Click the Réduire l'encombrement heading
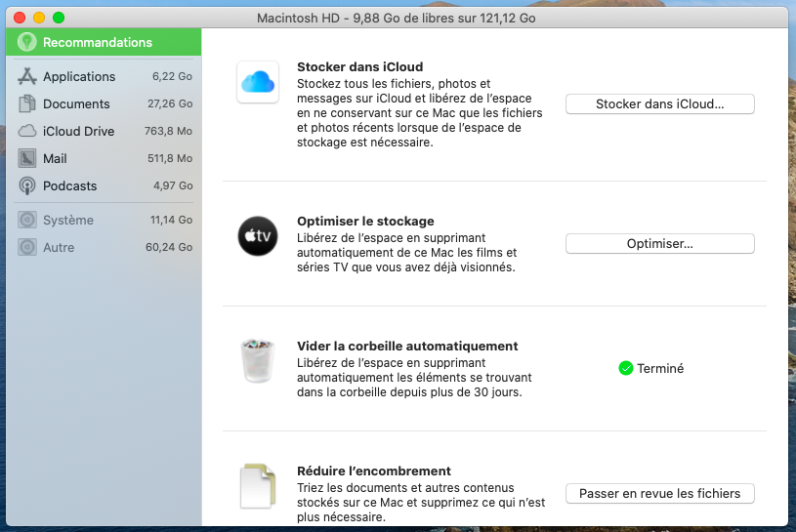 pyautogui.click(x=374, y=471)
